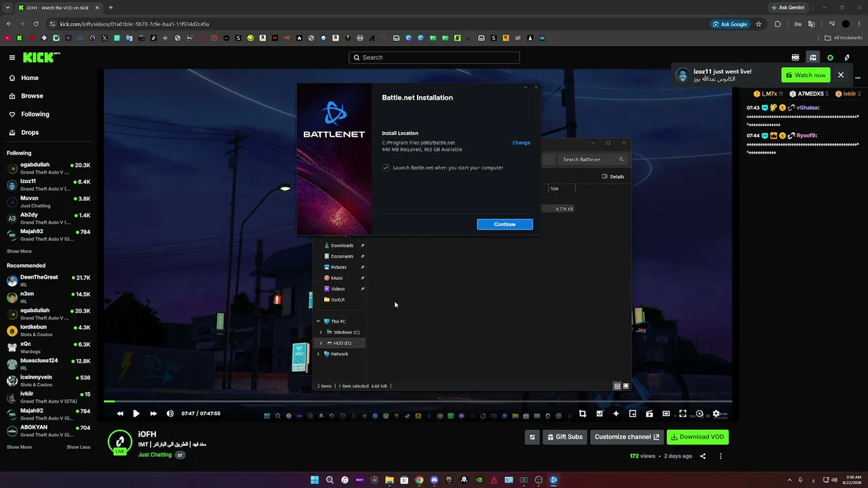The width and height of the screenshot is (868, 488).
Task: Click Continue in Battle.net installer
Action: [x=505, y=224]
